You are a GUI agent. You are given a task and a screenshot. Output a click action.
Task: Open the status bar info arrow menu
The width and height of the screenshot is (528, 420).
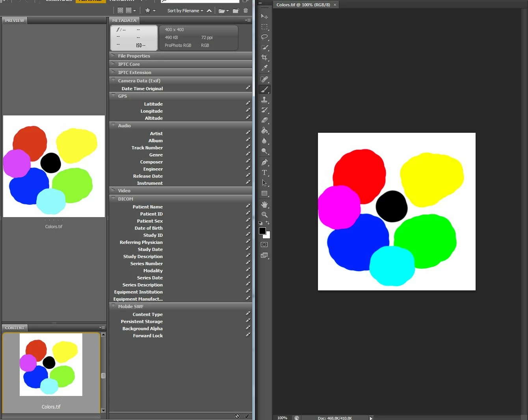(x=371, y=418)
